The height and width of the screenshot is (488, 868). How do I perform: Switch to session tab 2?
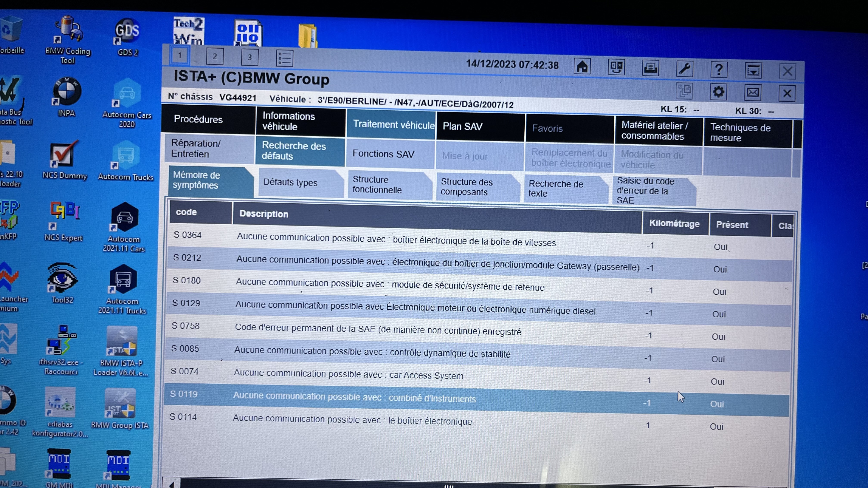pyautogui.click(x=215, y=56)
